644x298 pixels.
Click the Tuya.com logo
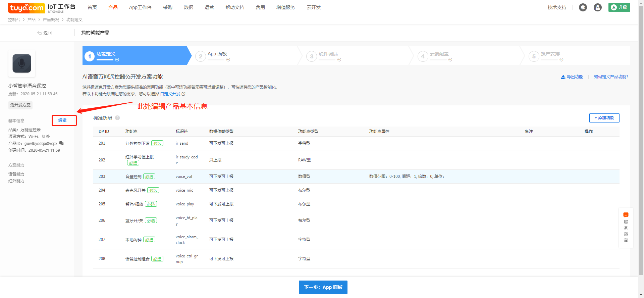pyautogui.click(x=26, y=7)
